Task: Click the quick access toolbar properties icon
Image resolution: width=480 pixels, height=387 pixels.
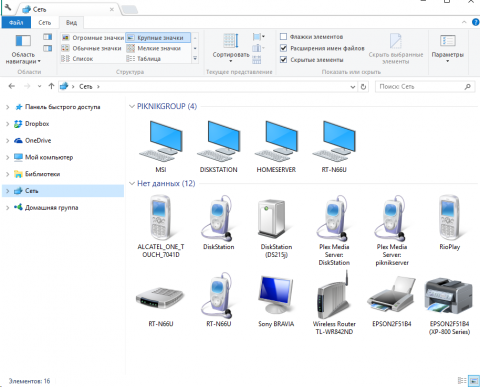Action: point(8,7)
